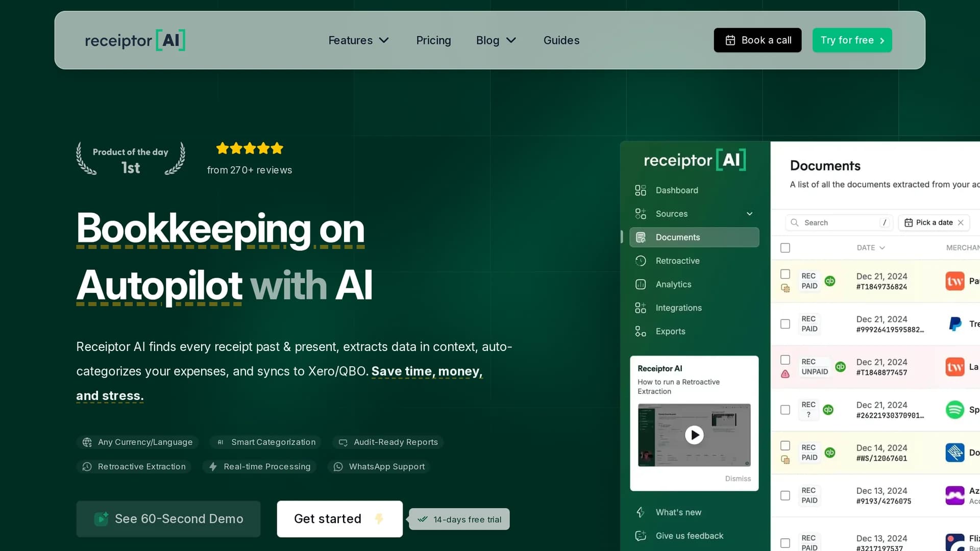Click the warning triangle on row #T1848877457

(x=785, y=374)
